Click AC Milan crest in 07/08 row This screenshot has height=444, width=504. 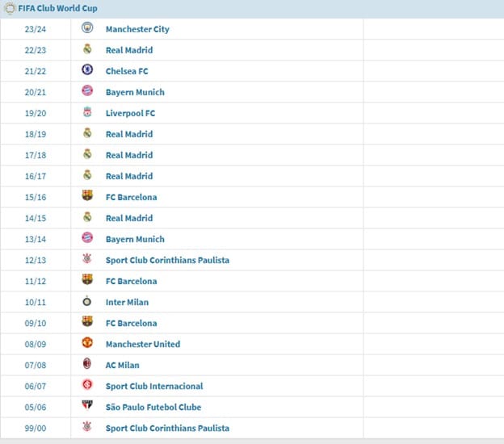86,363
